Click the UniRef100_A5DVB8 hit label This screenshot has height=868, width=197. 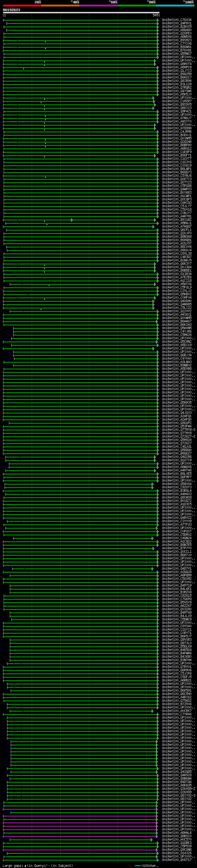pyautogui.click(x=177, y=369)
